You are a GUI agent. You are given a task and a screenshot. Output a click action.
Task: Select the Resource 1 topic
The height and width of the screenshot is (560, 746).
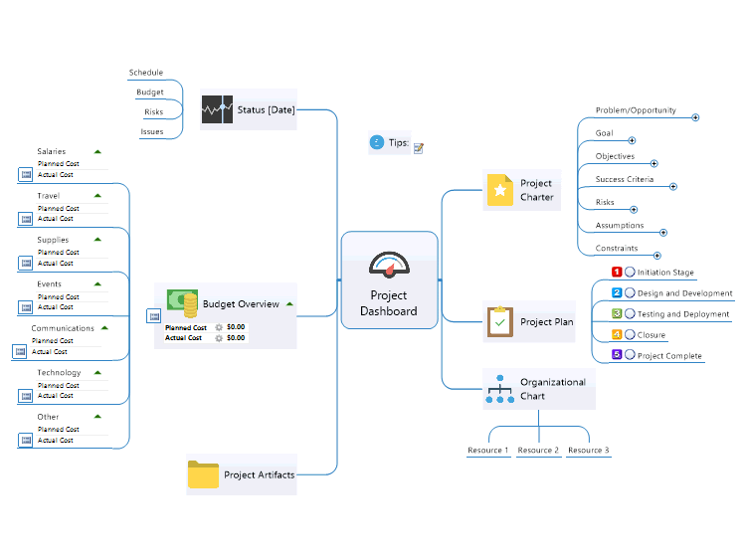pyautogui.click(x=488, y=451)
